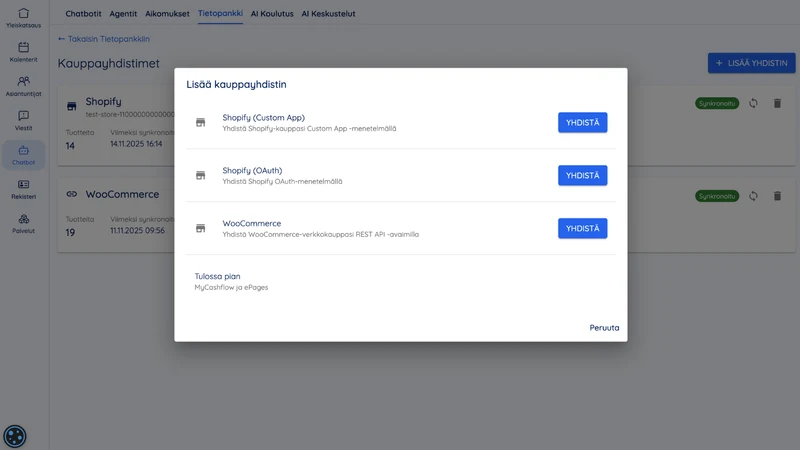
Task: Open Asiantuntijat in the sidebar
Action: tap(23, 86)
